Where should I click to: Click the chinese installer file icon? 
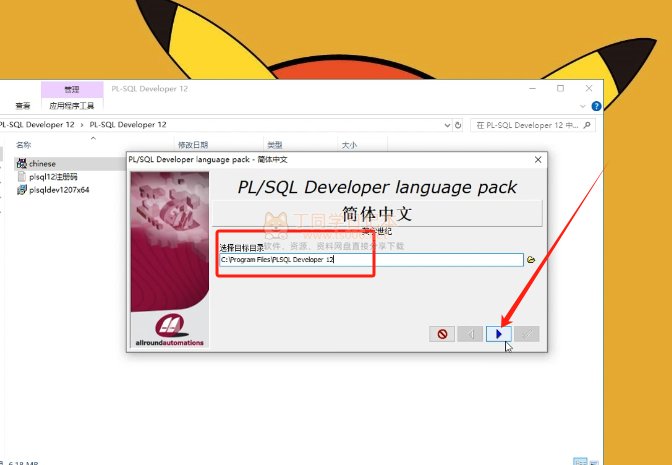tap(22, 163)
